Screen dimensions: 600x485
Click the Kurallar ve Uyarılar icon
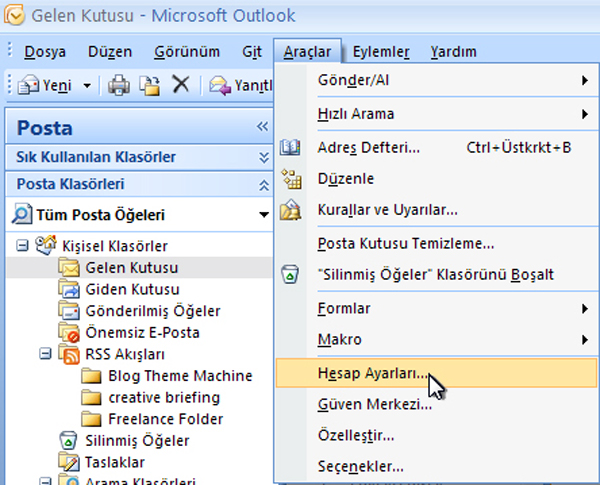pyautogui.click(x=290, y=210)
